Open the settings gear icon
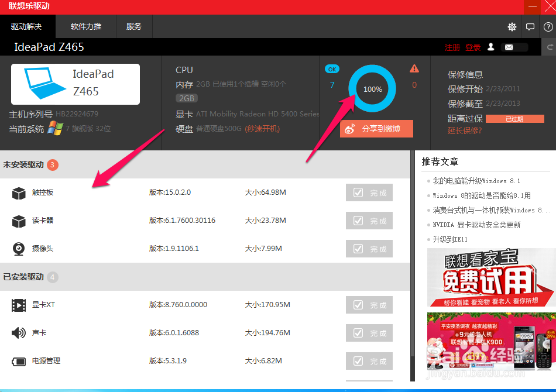Screen dimensions: 556x392 tap(512, 26)
